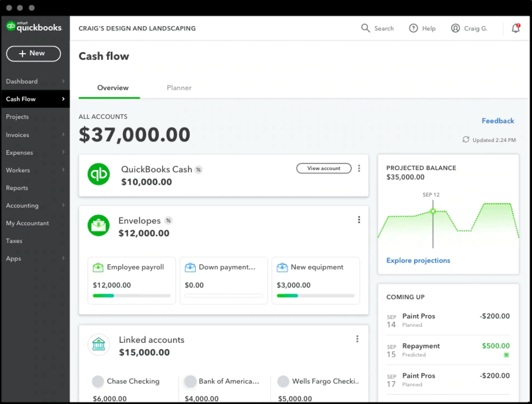
Task: Click the Envelopes green envelope icon
Action: click(98, 225)
